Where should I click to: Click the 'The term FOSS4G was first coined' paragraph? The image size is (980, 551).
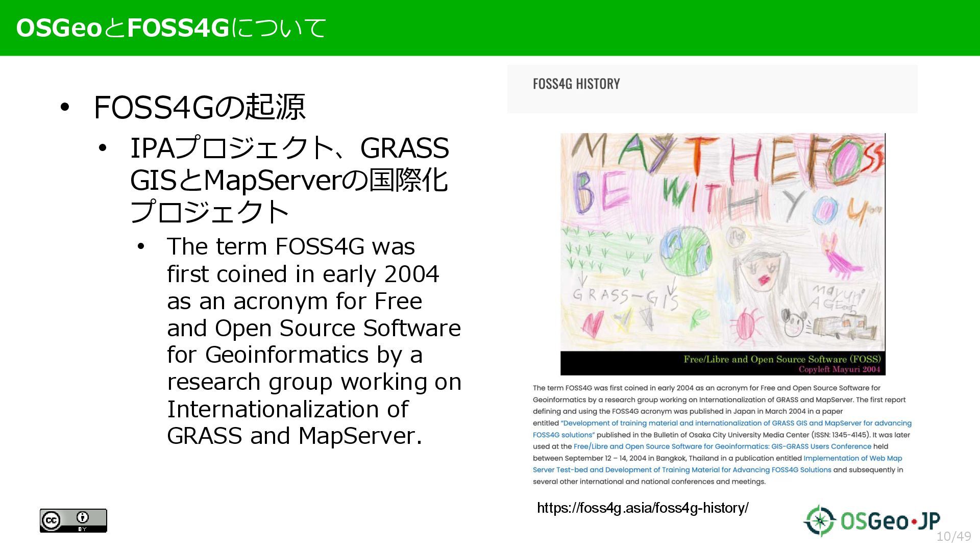(313, 341)
